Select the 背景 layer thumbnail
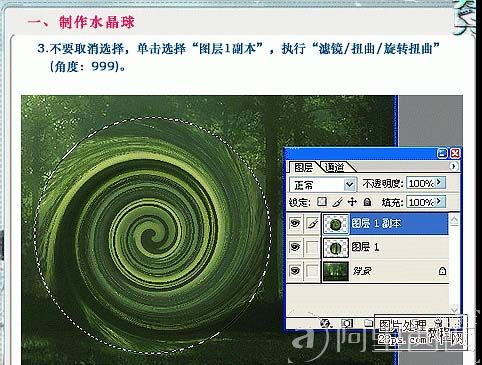482x365 pixels. tap(336, 271)
